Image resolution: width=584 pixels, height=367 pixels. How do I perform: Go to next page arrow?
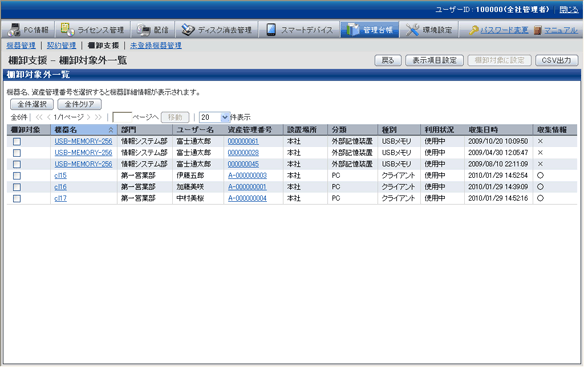pos(89,117)
